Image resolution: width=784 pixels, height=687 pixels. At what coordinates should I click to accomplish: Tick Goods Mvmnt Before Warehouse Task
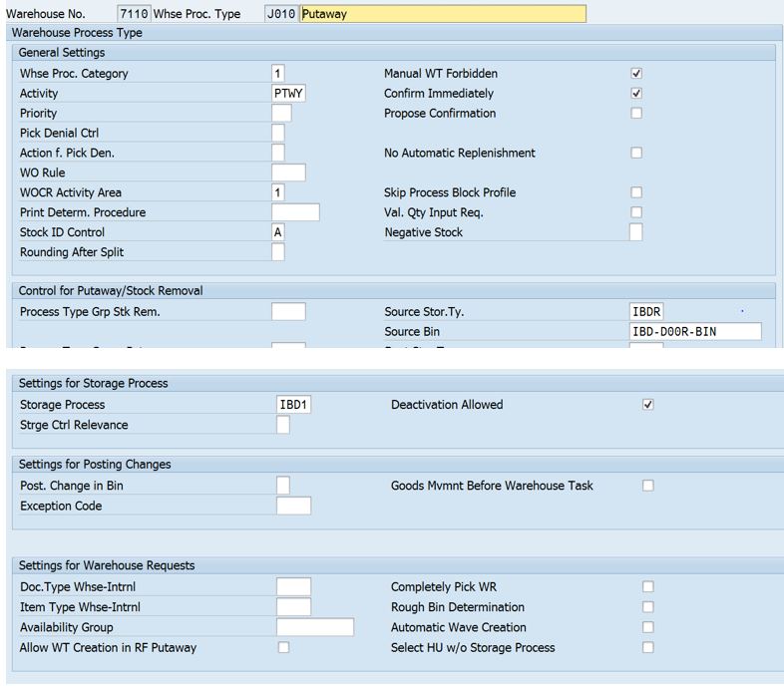coord(648,486)
